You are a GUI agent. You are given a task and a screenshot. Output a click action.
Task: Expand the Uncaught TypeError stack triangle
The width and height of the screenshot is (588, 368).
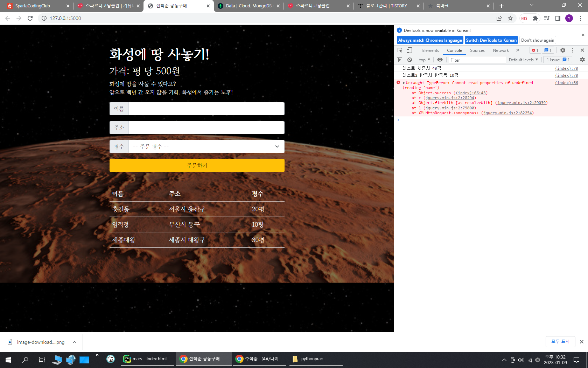pyautogui.click(x=404, y=83)
